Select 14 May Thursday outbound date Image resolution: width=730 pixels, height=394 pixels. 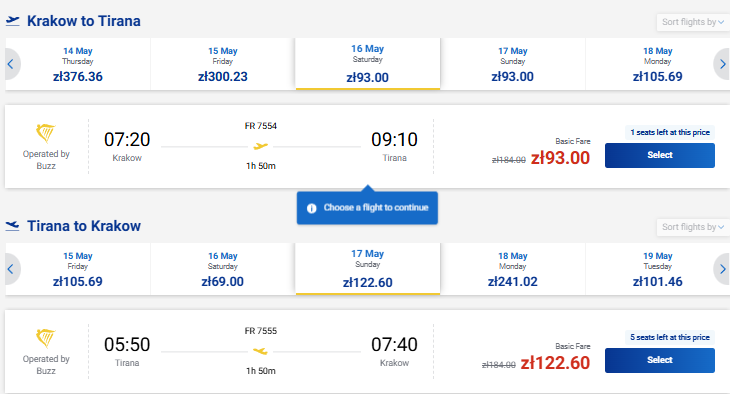(78, 64)
